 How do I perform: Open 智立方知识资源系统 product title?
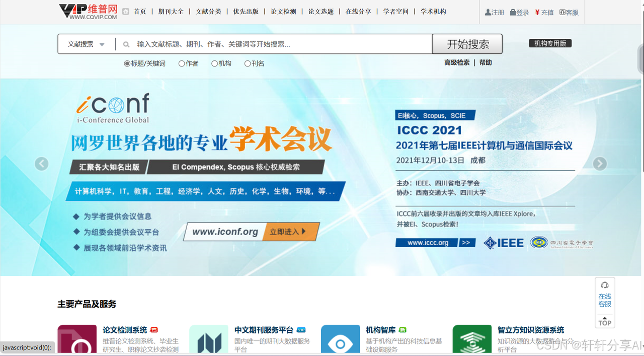click(x=531, y=330)
